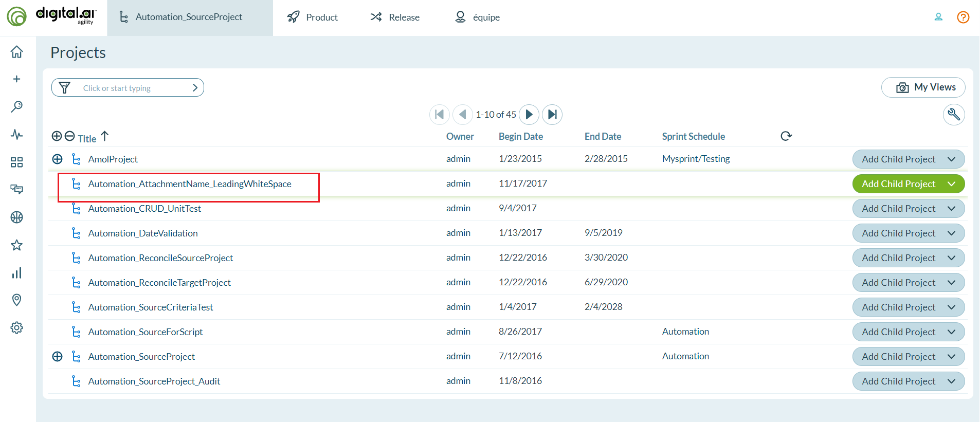Screen dimensions: 980x422
Task: Click the refresh icon in the table header
Action: (x=786, y=136)
